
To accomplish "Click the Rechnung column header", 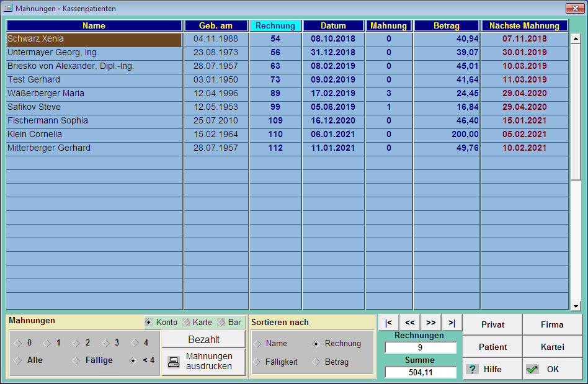I will (x=275, y=26).
